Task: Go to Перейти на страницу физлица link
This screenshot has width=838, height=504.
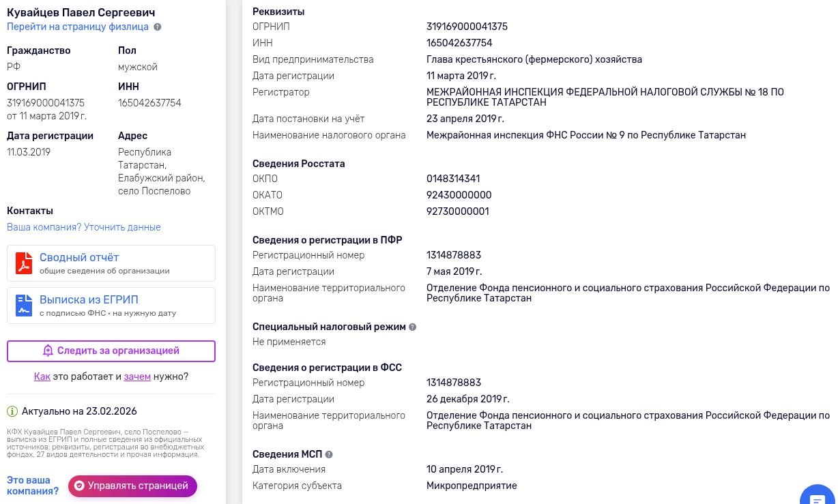Action: click(78, 27)
